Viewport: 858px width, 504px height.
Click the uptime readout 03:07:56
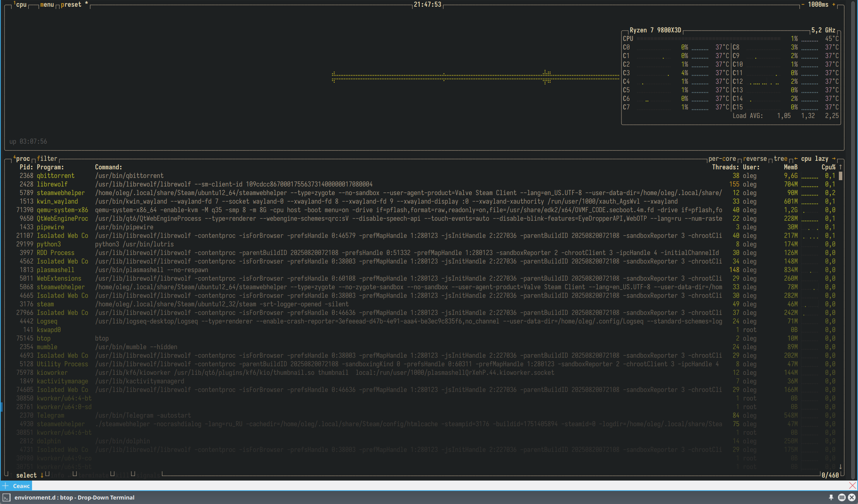28,141
